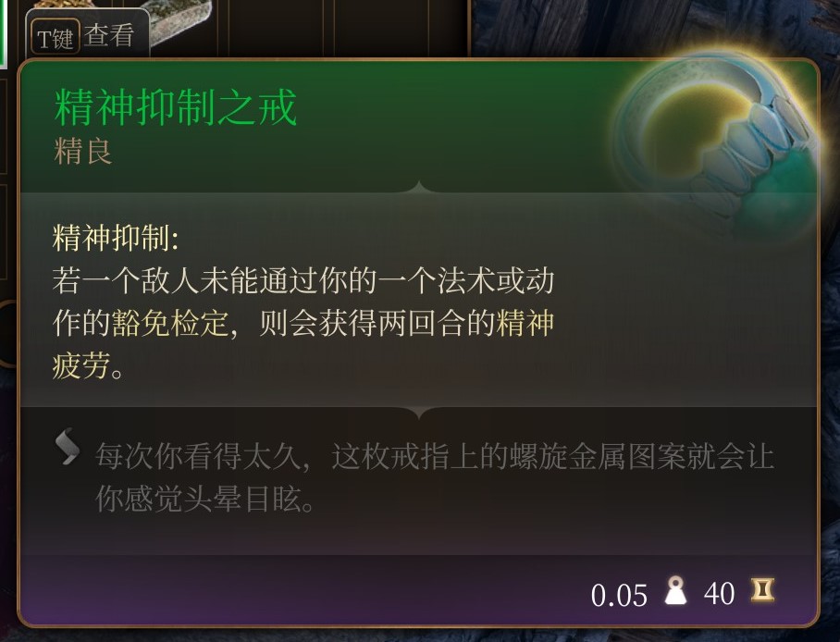Viewport: 840px width, 642px height.
Task: Click the weight icon beside 0.05
Action: 675,590
